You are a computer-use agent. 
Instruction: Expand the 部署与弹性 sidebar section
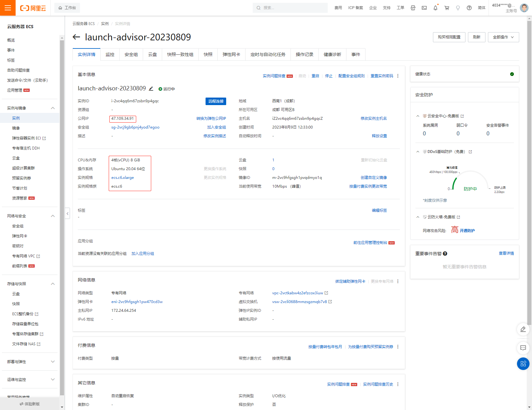(53, 362)
